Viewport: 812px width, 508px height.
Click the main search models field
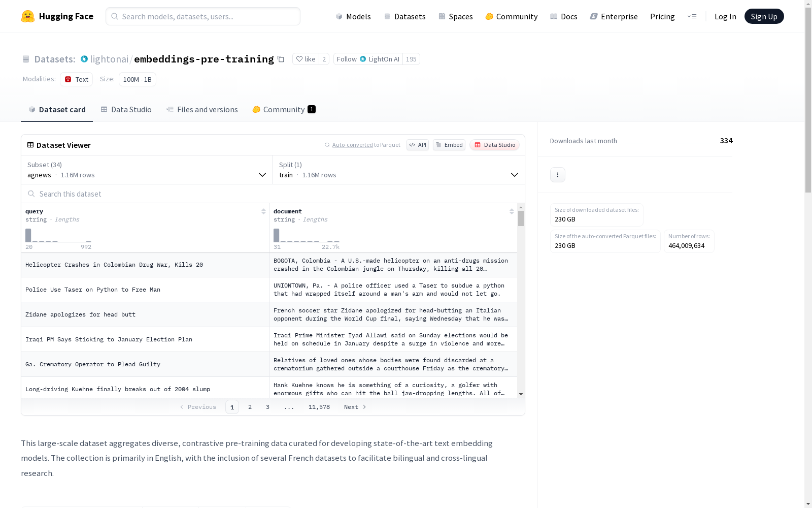click(x=203, y=16)
